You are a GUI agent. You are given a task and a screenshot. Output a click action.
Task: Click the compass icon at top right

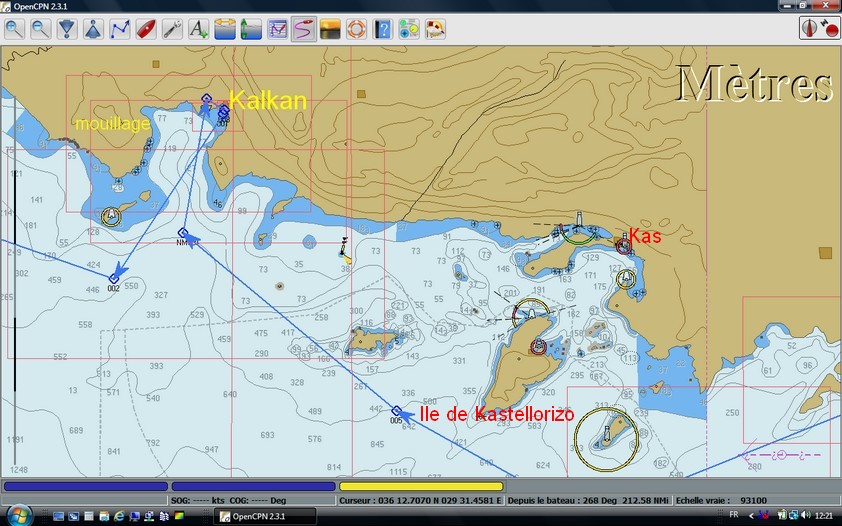coord(810,29)
